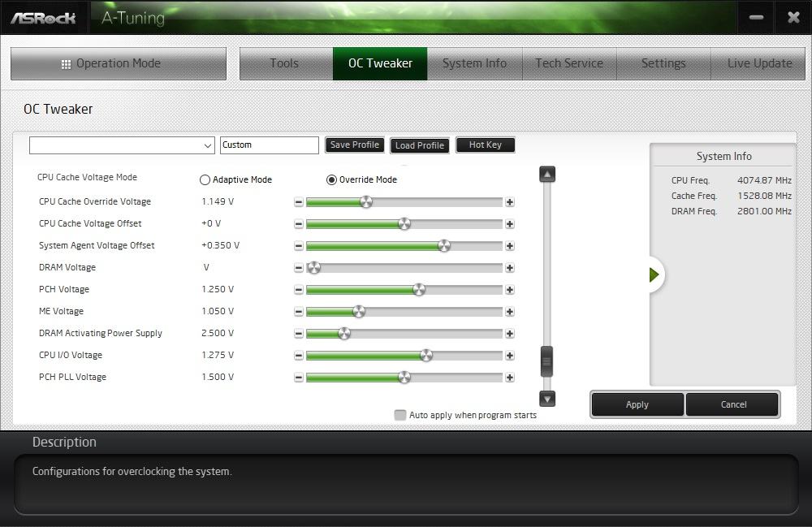812x527 pixels.
Task: Click the scroll down arrow of settings list
Action: coord(547,398)
